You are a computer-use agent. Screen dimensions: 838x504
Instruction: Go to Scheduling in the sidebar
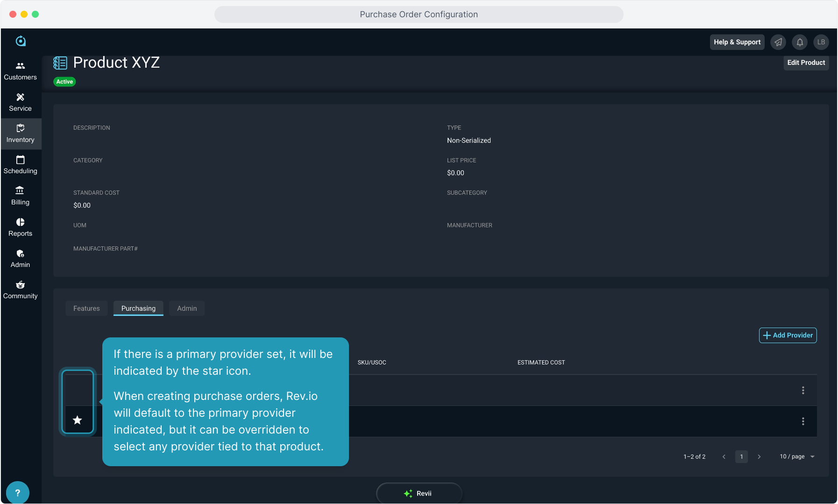(x=20, y=165)
